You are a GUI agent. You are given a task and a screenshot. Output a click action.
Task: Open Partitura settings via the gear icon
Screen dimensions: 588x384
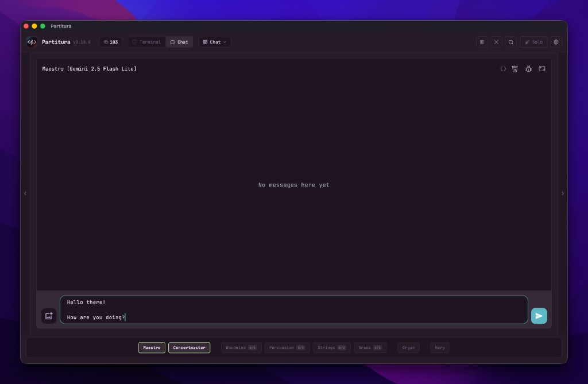(555, 41)
